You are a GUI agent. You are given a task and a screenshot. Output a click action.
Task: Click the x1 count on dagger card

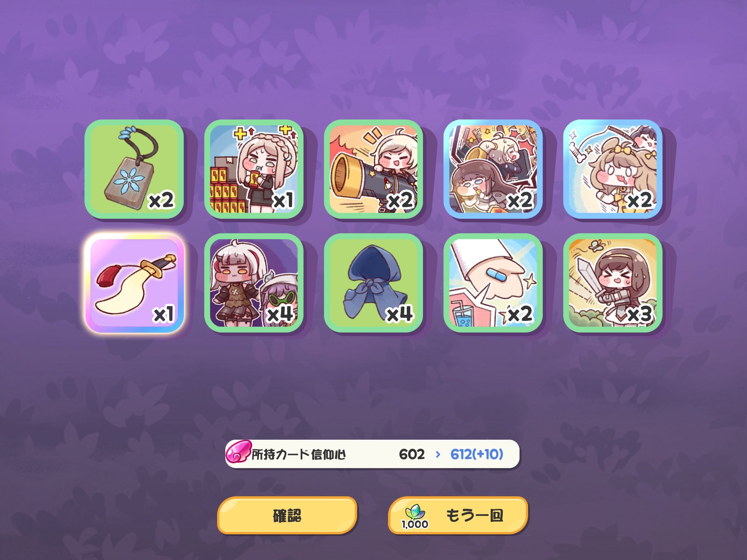tap(164, 314)
